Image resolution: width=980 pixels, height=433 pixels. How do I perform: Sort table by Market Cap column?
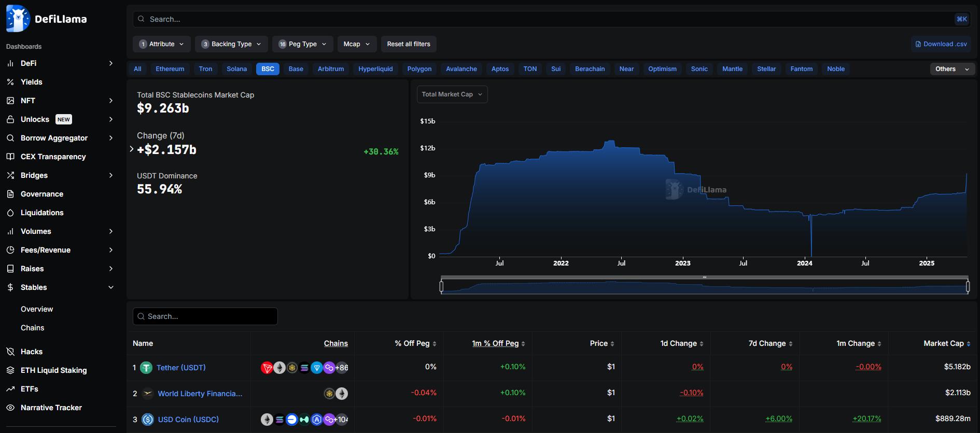tap(947, 343)
